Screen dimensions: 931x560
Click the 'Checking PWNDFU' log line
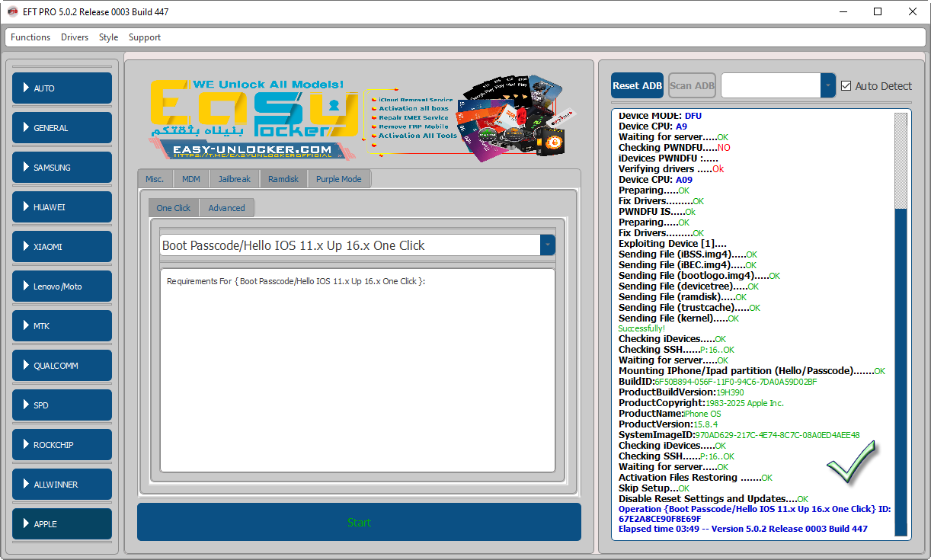tap(674, 147)
